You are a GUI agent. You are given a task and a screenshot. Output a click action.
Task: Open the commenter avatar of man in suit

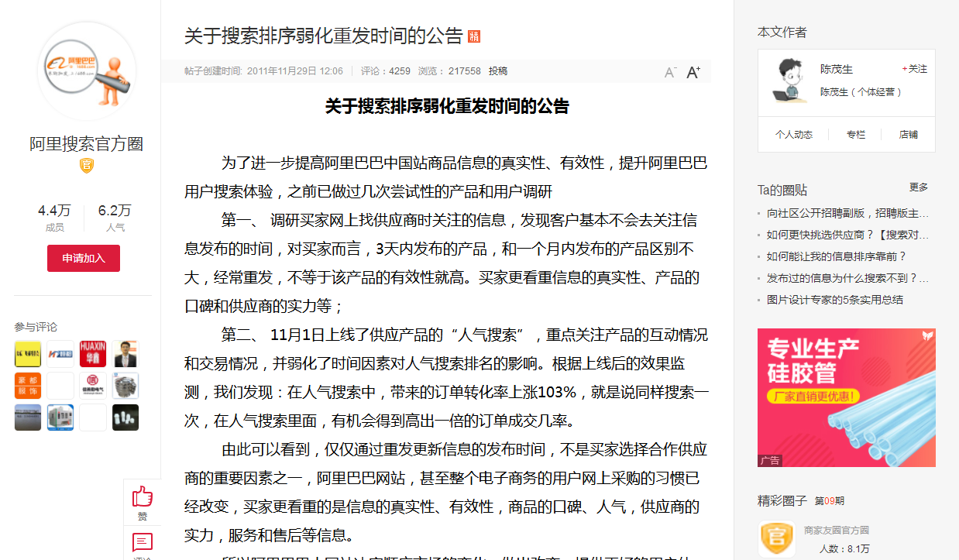pos(125,354)
